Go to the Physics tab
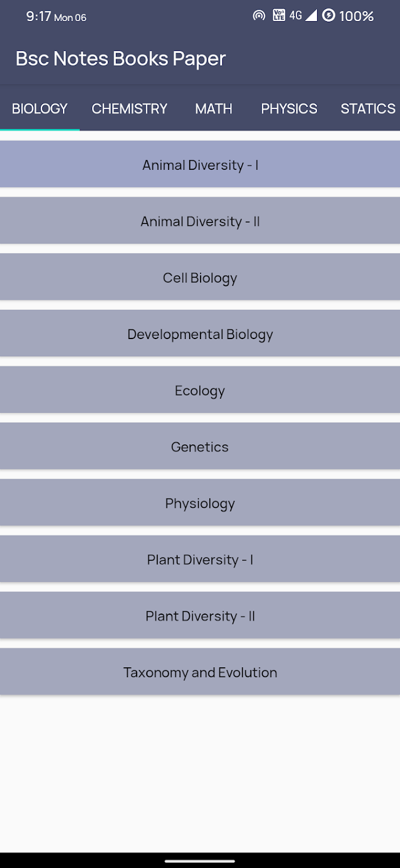Screen dimensions: 400x868 point(289,109)
